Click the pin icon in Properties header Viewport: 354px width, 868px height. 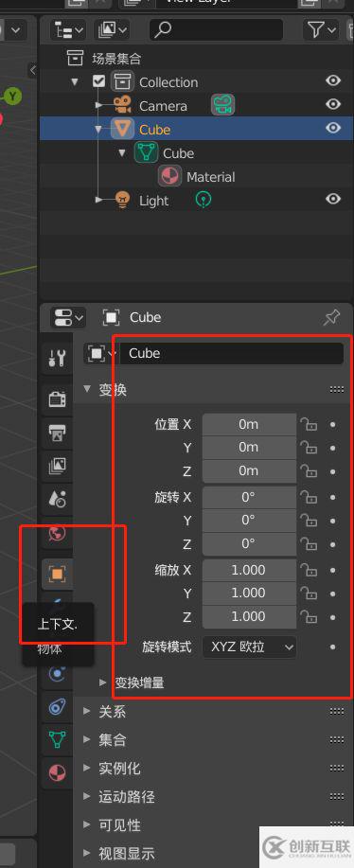(332, 317)
